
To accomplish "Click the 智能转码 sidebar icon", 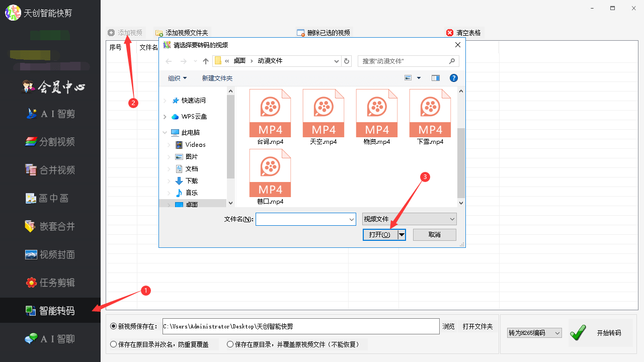I will coord(31,311).
